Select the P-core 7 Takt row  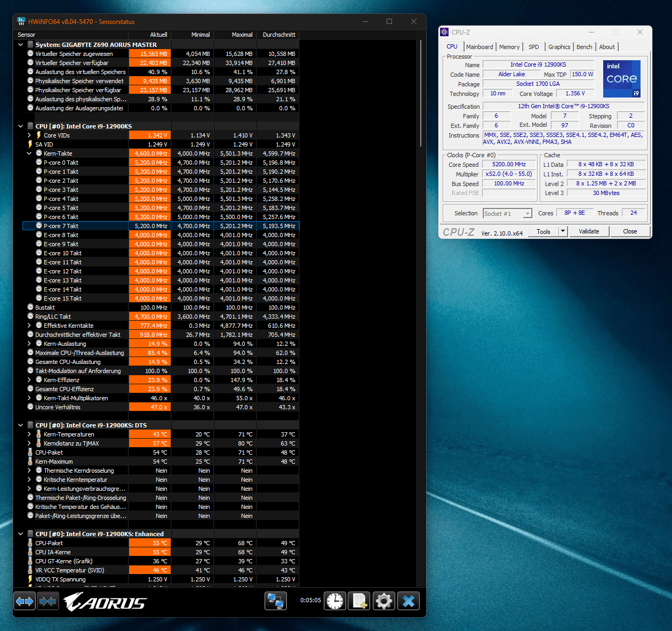[x=161, y=226]
